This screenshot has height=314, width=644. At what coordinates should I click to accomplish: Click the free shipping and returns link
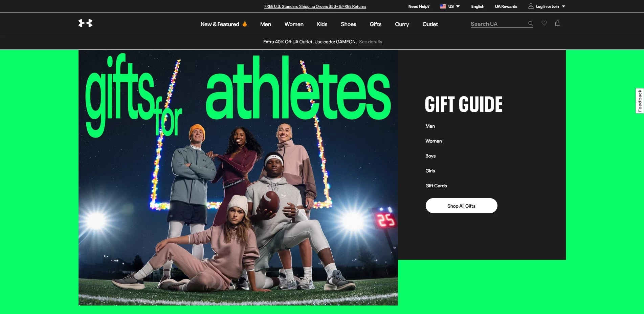point(315,6)
